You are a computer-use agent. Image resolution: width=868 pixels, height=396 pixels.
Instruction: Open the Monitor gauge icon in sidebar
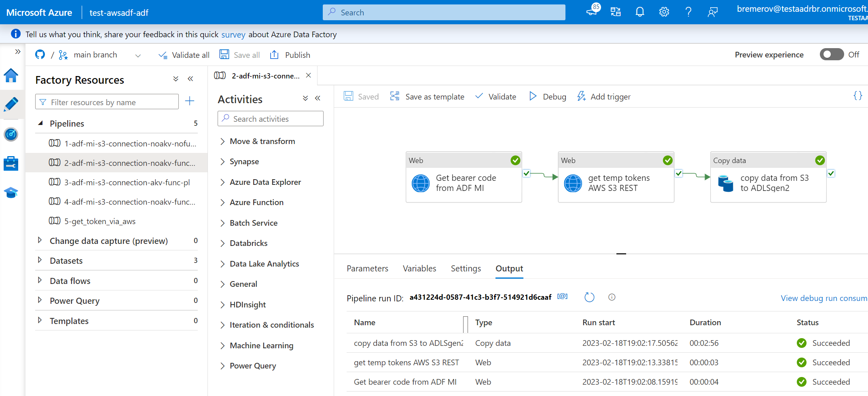(11, 134)
